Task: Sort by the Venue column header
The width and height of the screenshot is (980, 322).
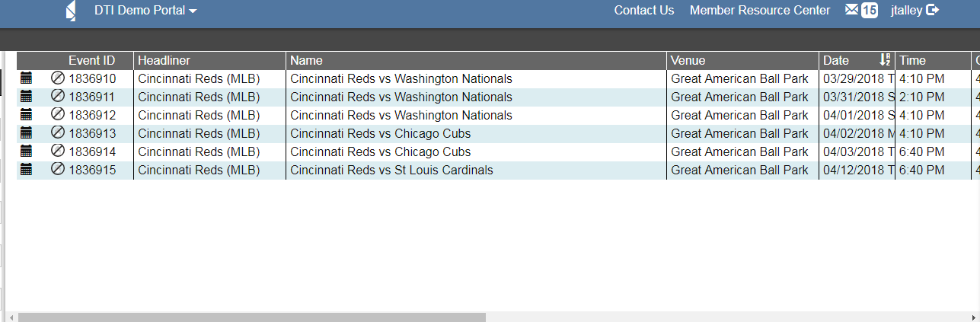Action: pos(688,60)
